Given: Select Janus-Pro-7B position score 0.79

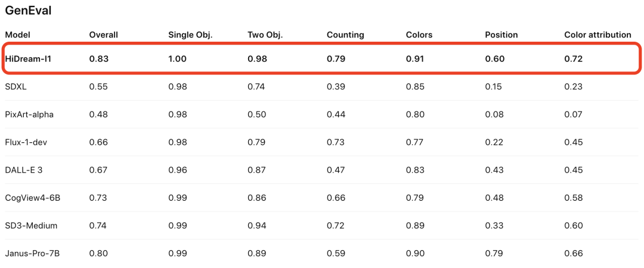Looking at the screenshot, I should [x=494, y=254].
